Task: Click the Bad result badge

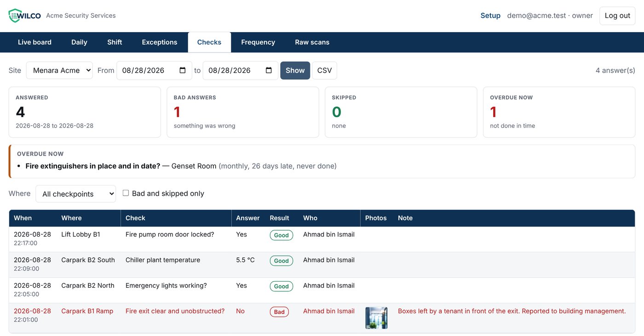Action: pyautogui.click(x=279, y=312)
